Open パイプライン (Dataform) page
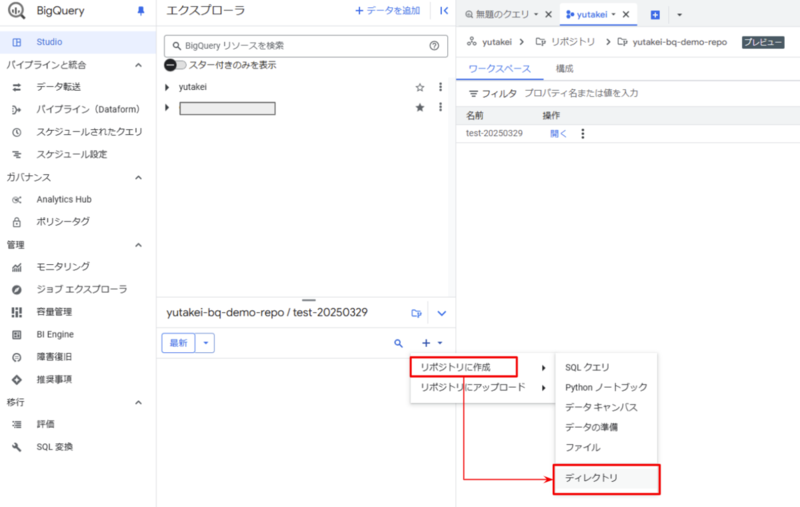The image size is (800, 507). [x=88, y=109]
